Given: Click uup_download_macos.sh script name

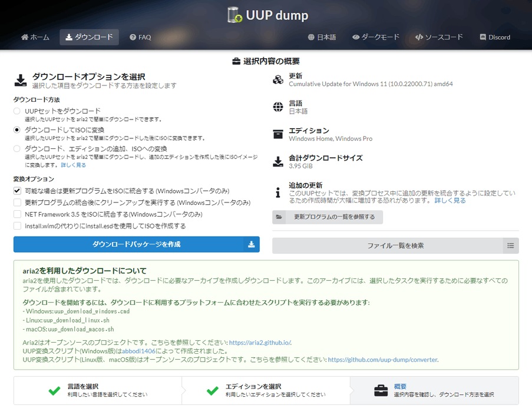Looking at the screenshot, I should (x=81, y=329).
